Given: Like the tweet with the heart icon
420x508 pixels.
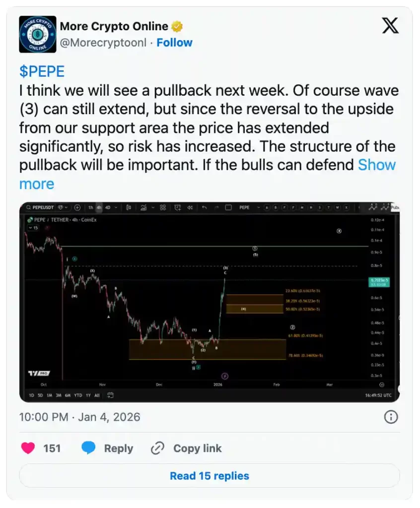Looking at the screenshot, I should (28, 448).
